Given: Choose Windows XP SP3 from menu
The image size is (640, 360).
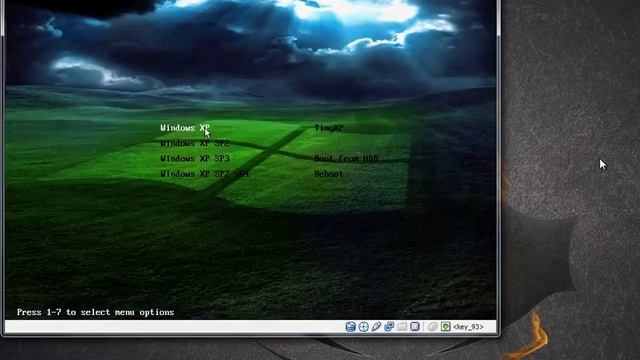Looking at the screenshot, I should point(195,158).
